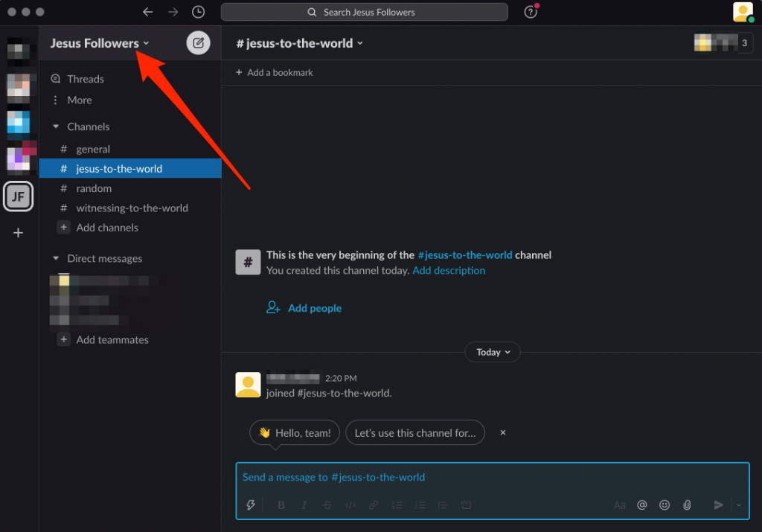Click Add a bookmark
Image resolution: width=762 pixels, height=532 pixels.
(x=275, y=72)
